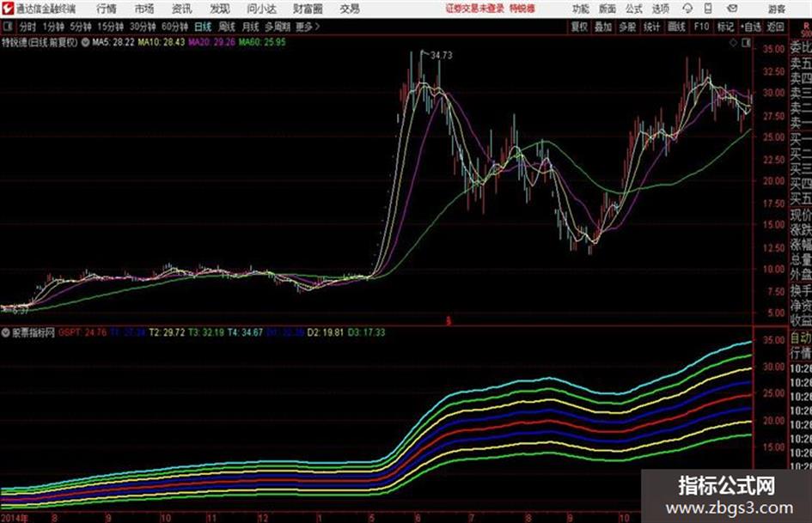
Task: Click the D3: 17.33 indicator value
Action: click(367, 332)
